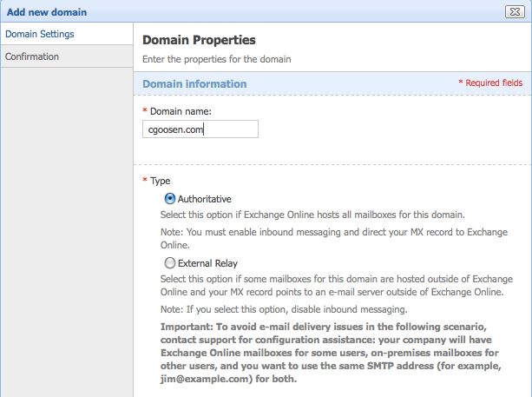Click the 'Select this option if Exchange Online hosts' description

click(312, 215)
